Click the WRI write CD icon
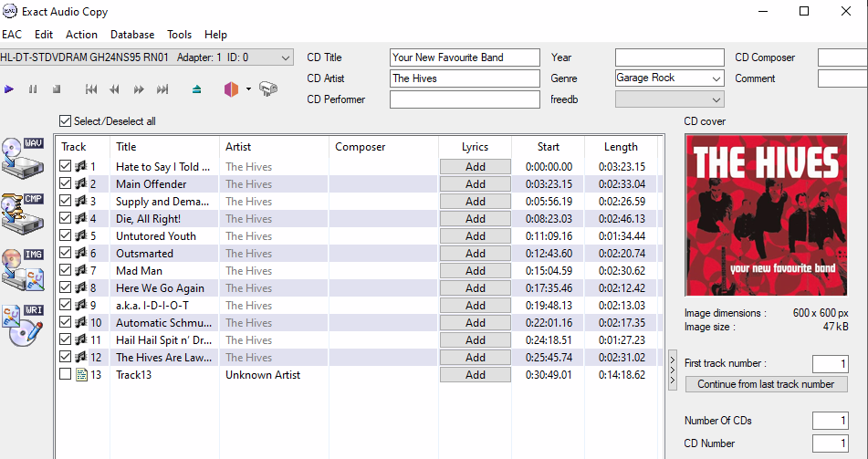The image size is (868, 459). pyautogui.click(x=23, y=325)
